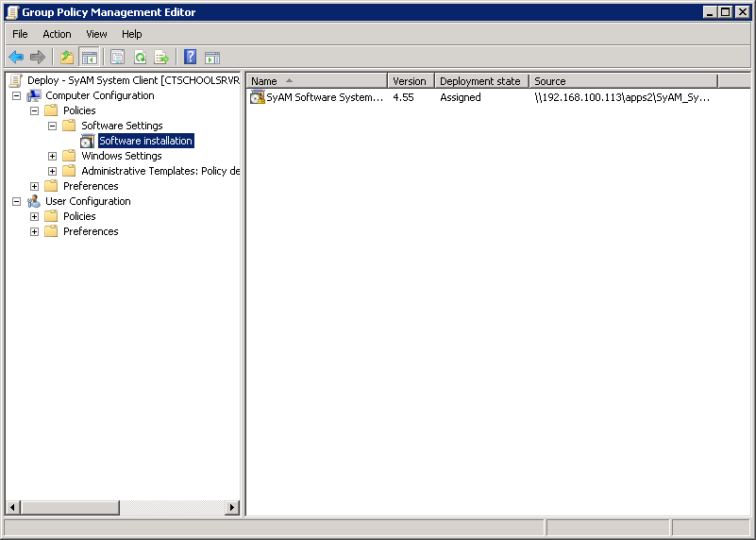This screenshot has height=540, width=756.
Task: Open the View menu
Action: tap(96, 34)
